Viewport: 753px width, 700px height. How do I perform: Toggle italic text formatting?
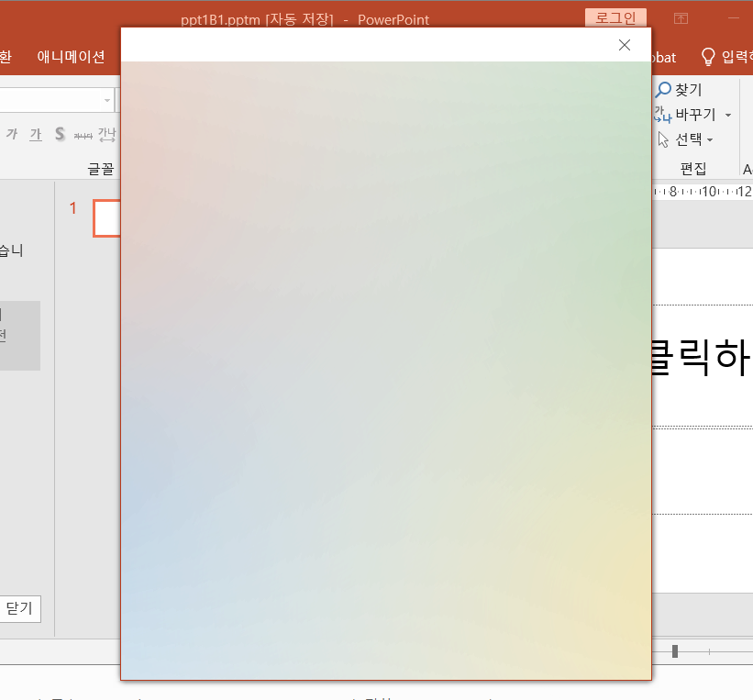[12, 134]
